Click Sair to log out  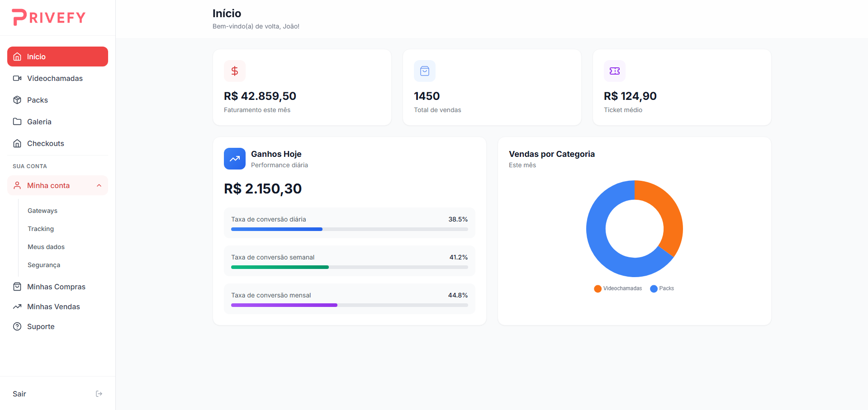coord(19,394)
